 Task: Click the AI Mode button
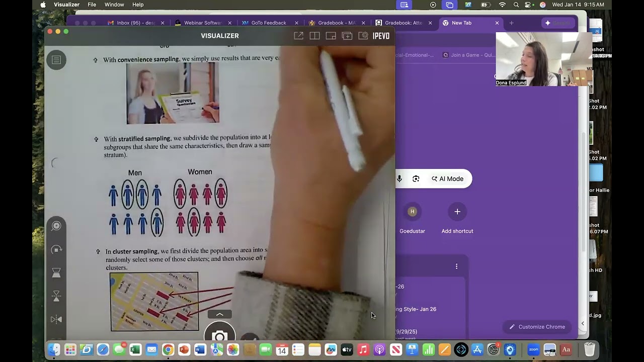pyautogui.click(x=447, y=178)
